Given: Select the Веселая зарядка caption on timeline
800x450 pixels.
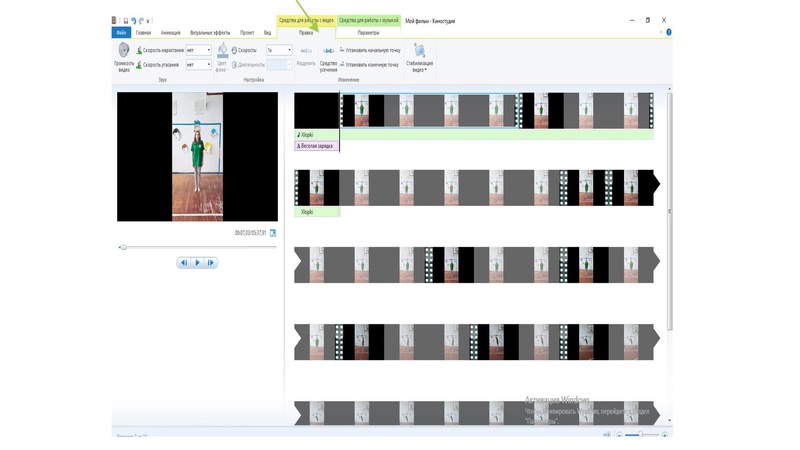Looking at the screenshot, I should pyautogui.click(x=317, y=146).
